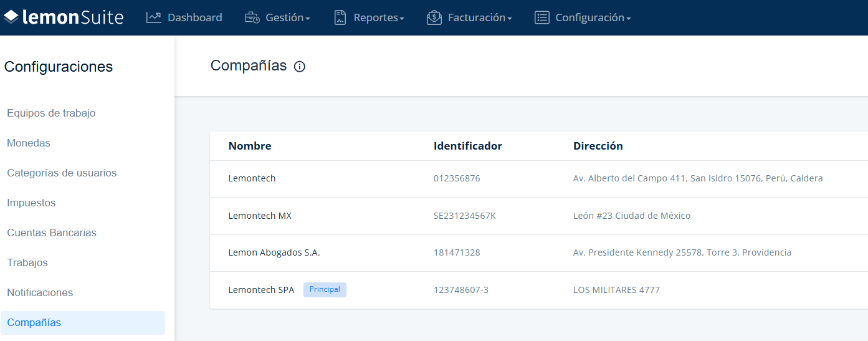Open the Facturación menu
This screenshot has height=341, width=868.
[x=469, y=17]
